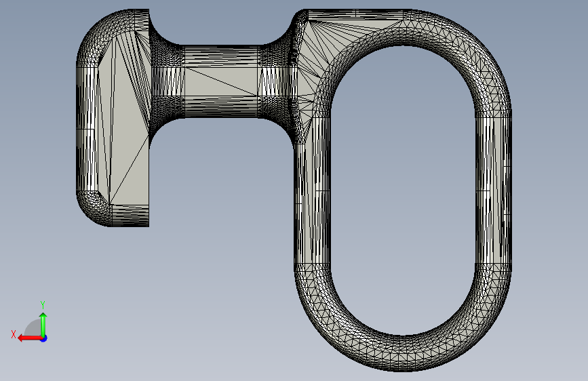Image resolution: width=588 pixels, height=381 pixels.
Task: Select the rounded head of the model
Action: 113,117
